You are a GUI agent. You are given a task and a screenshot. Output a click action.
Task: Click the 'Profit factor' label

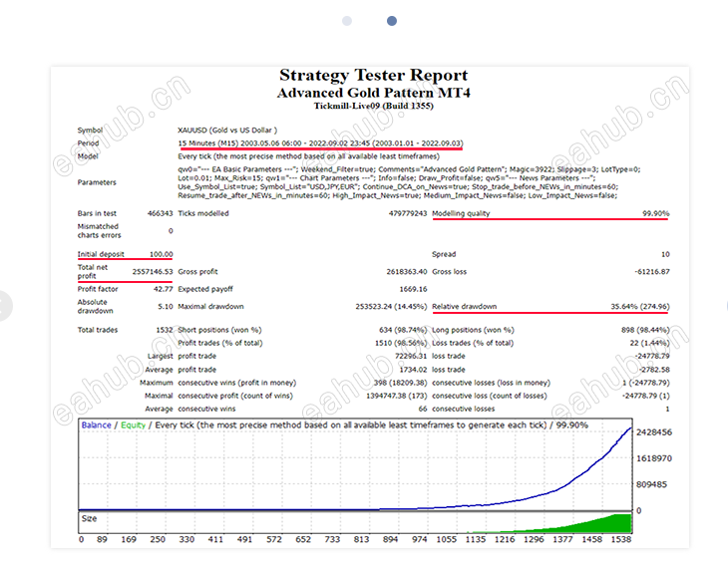(x=98, y=289)
